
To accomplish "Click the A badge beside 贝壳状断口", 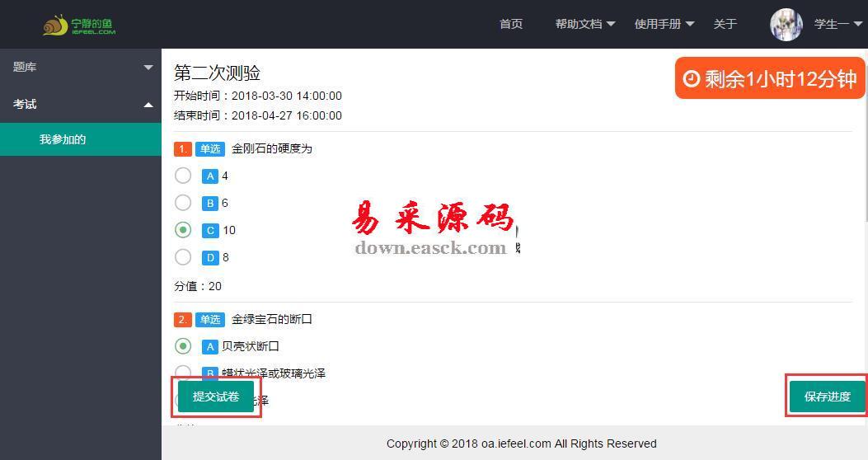I will point(210,346).
